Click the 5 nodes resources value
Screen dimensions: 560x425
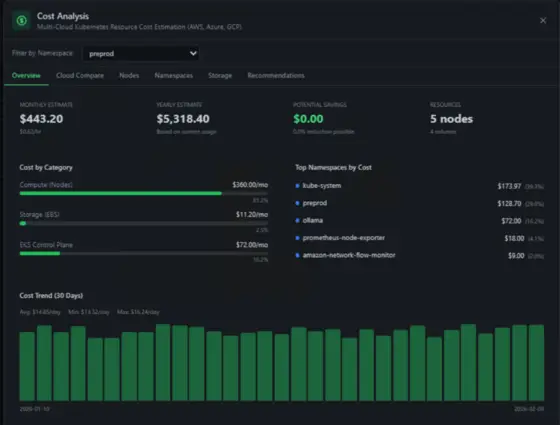[x=451, y=119]
